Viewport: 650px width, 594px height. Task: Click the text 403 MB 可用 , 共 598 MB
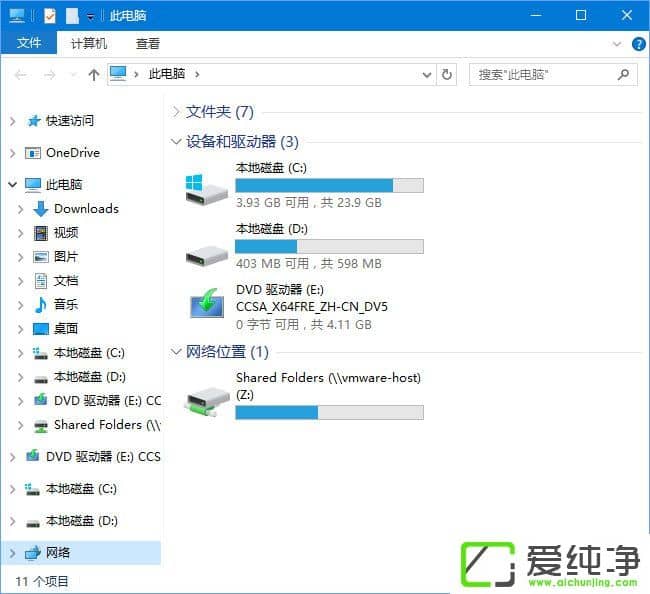coord(309,264)
